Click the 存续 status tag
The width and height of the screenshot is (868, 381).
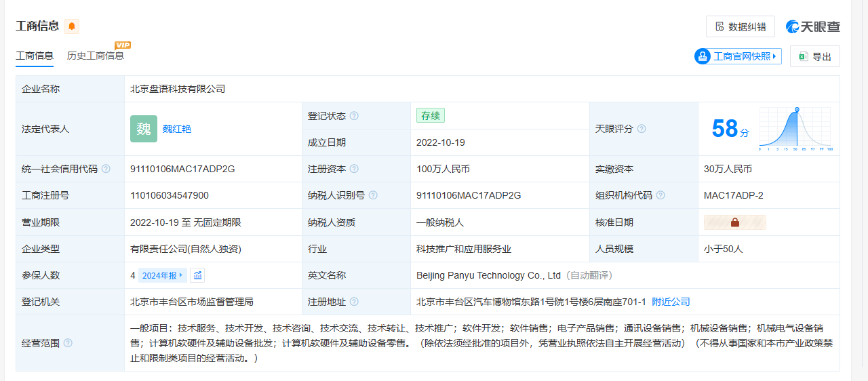[431, 116]
